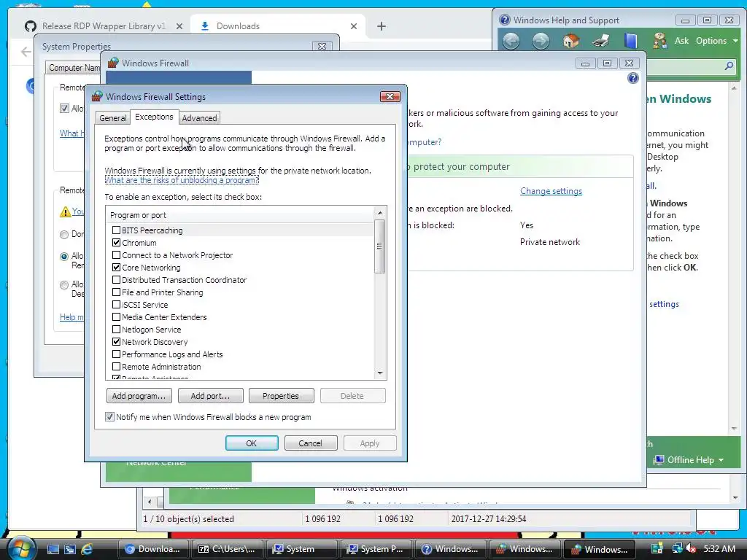Switch to the C:\Users taskbar button
The height and width of the screenshot is (560, 747).
(x=227, y=549)
